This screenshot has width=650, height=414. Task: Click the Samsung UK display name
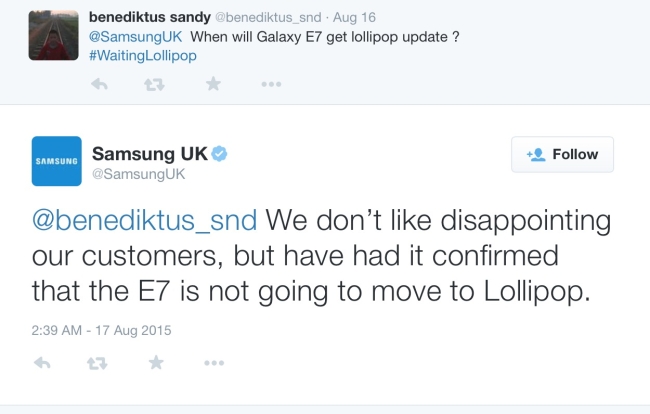click(x=148, y=153)
